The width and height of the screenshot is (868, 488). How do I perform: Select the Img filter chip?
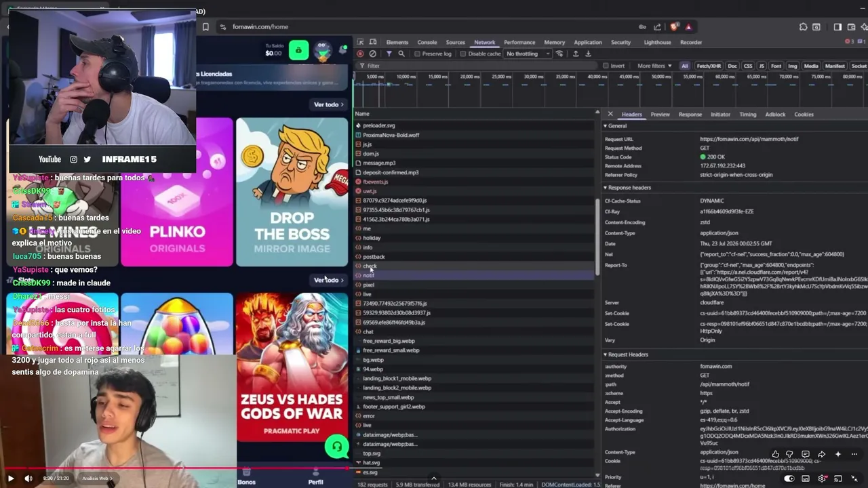click(x=792, y=66)
